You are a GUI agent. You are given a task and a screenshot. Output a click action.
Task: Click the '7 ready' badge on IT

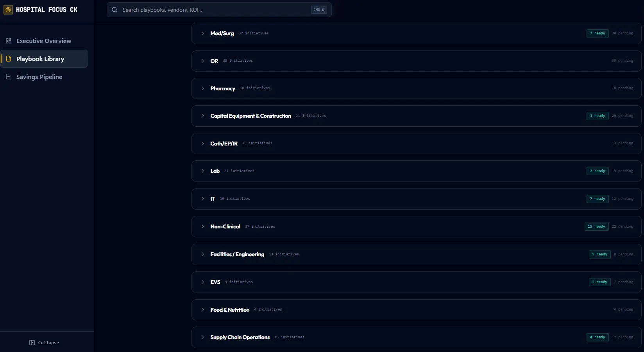tap(597, 199)
